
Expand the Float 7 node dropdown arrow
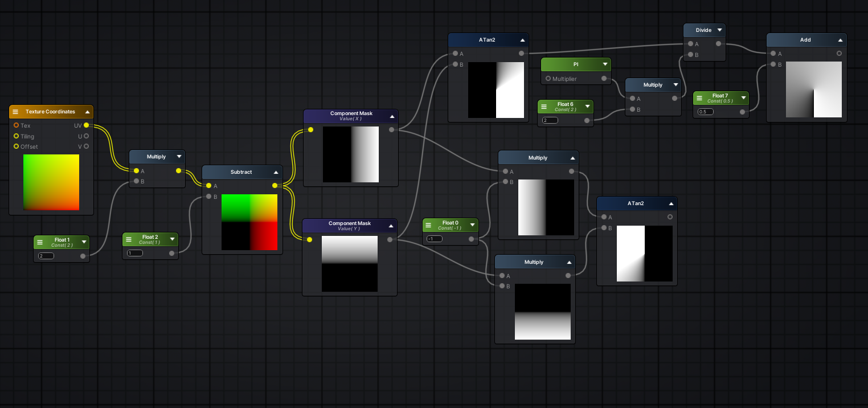[x=742, y=98]
